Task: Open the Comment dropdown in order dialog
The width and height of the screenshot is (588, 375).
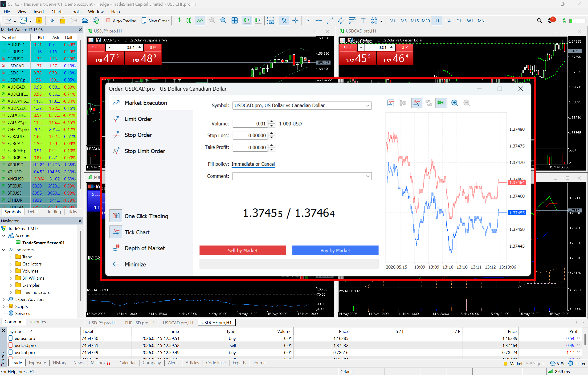Action: pyautogui.click(x=367, y=176)
